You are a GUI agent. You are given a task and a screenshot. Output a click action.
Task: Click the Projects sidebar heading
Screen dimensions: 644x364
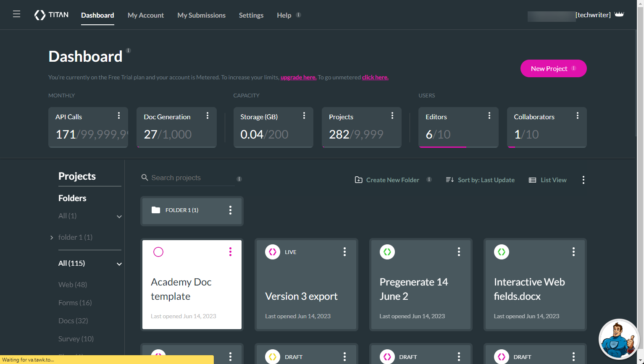tap(77, 176)
